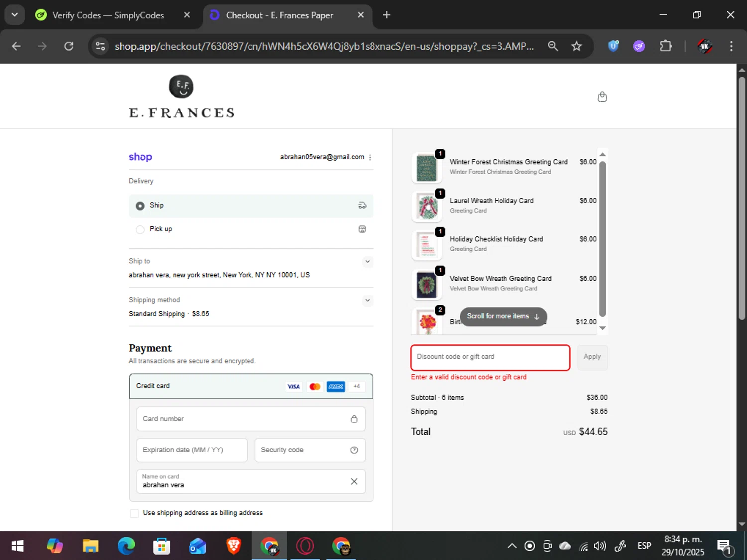Open the cart bag icon in header

pos(602,97)
